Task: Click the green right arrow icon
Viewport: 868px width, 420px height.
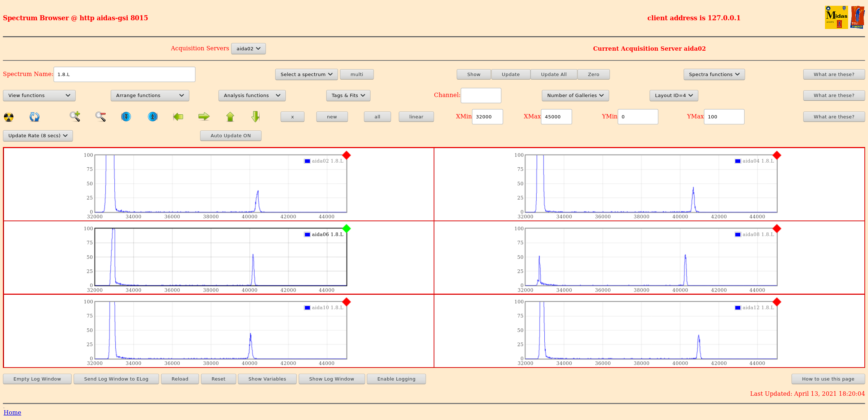Action: (204, 117)
